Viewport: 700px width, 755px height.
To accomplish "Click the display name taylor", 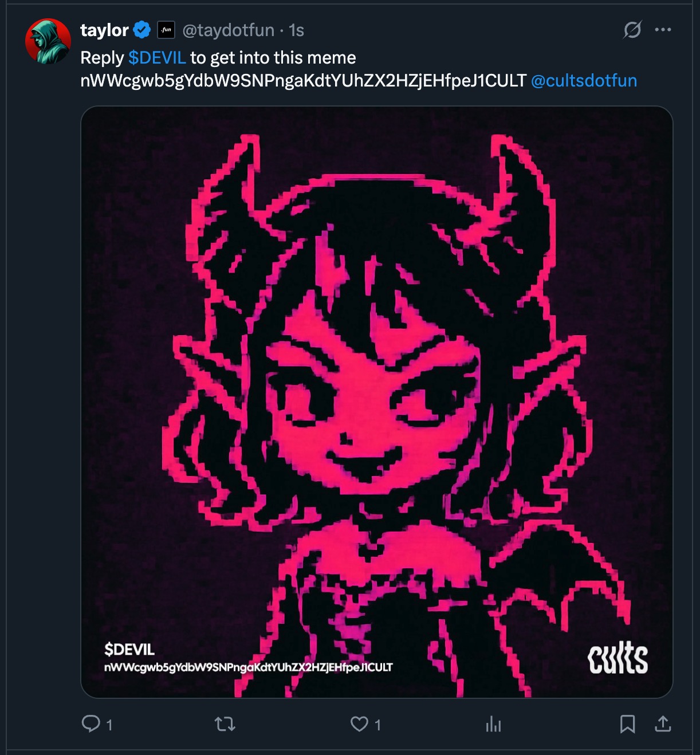I will [104, 30].
